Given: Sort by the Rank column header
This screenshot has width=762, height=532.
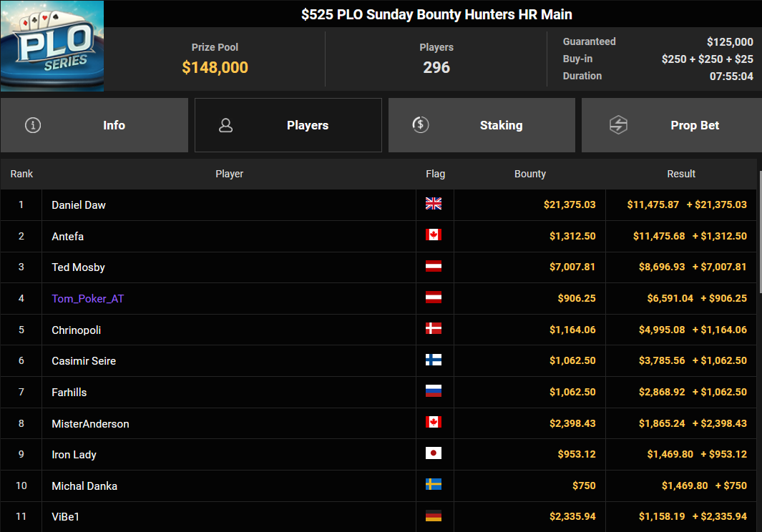Looking at the screenshot, I should point(22,174).
